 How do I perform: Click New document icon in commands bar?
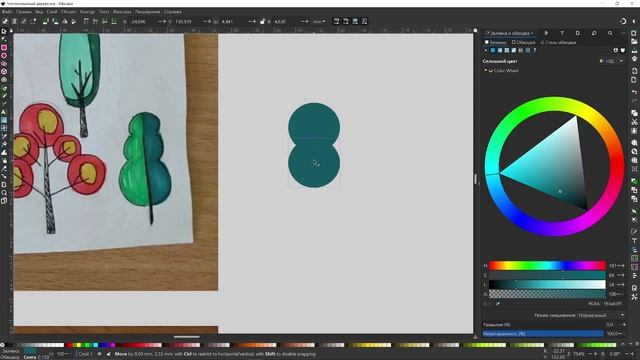point(634,33)
